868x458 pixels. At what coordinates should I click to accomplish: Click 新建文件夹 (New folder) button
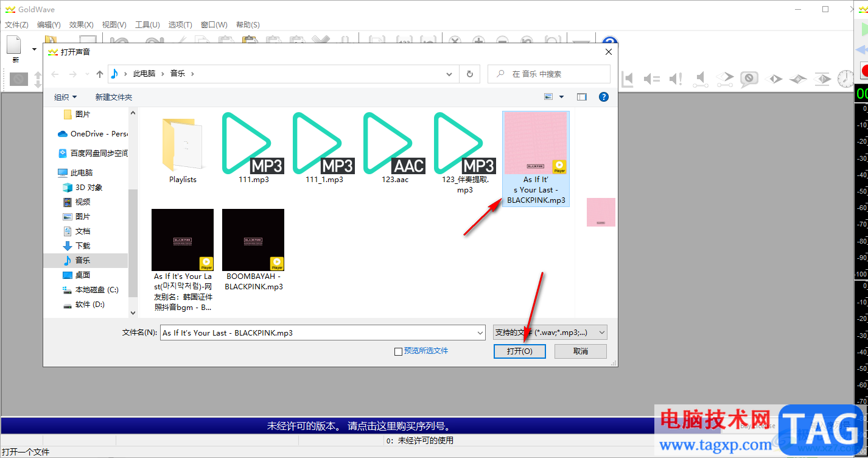(114, 97)
